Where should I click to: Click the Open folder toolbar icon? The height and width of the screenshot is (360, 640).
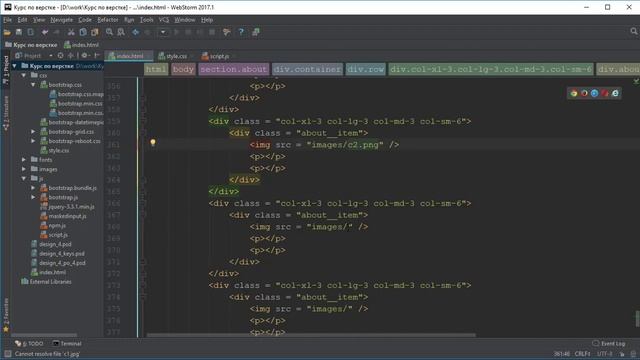coord(7,32)
